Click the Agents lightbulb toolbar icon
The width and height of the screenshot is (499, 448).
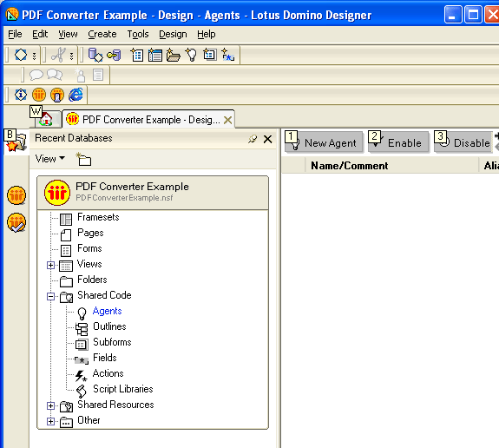191,55
